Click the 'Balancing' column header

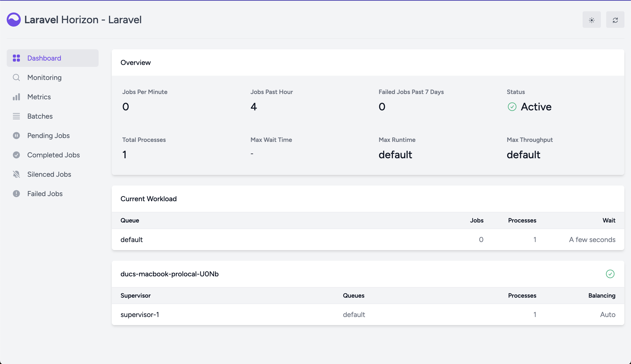point(602,296)
